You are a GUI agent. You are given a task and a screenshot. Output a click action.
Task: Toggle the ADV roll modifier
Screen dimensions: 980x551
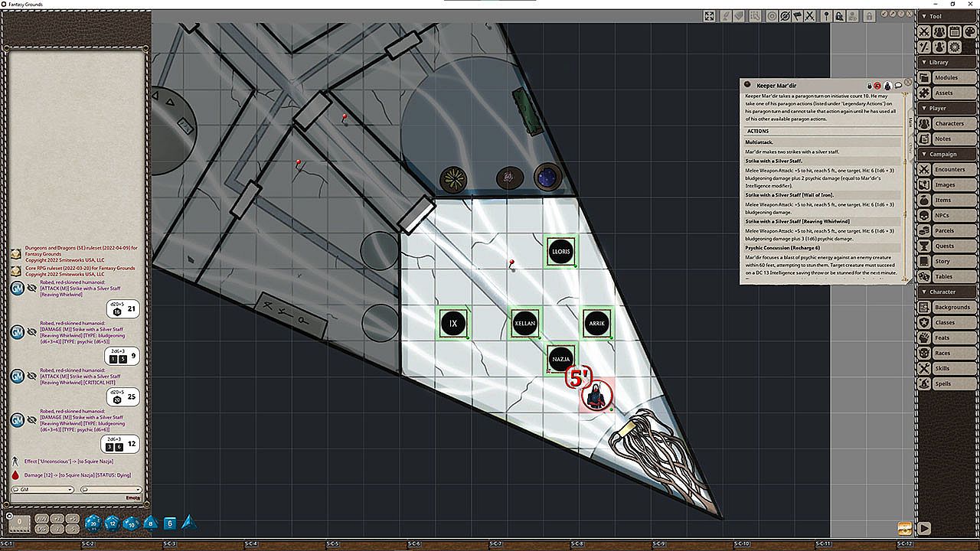(x=41, y=518)
